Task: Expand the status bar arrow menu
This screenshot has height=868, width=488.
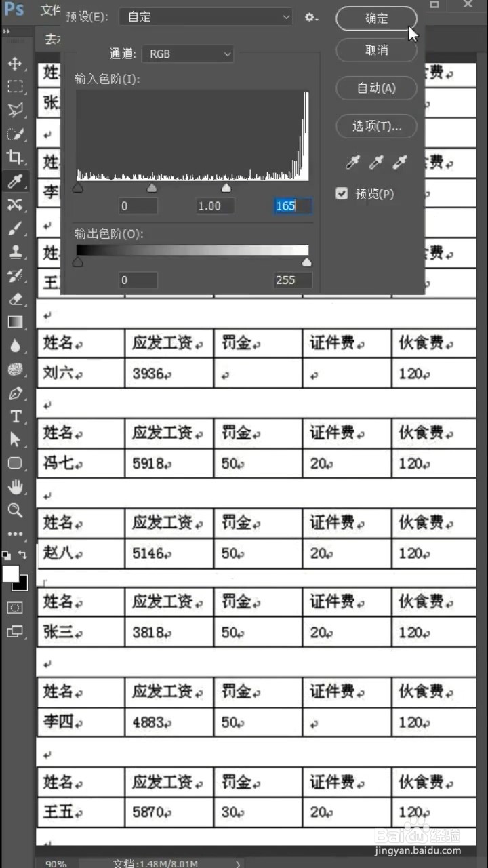Action: (238, 863)
